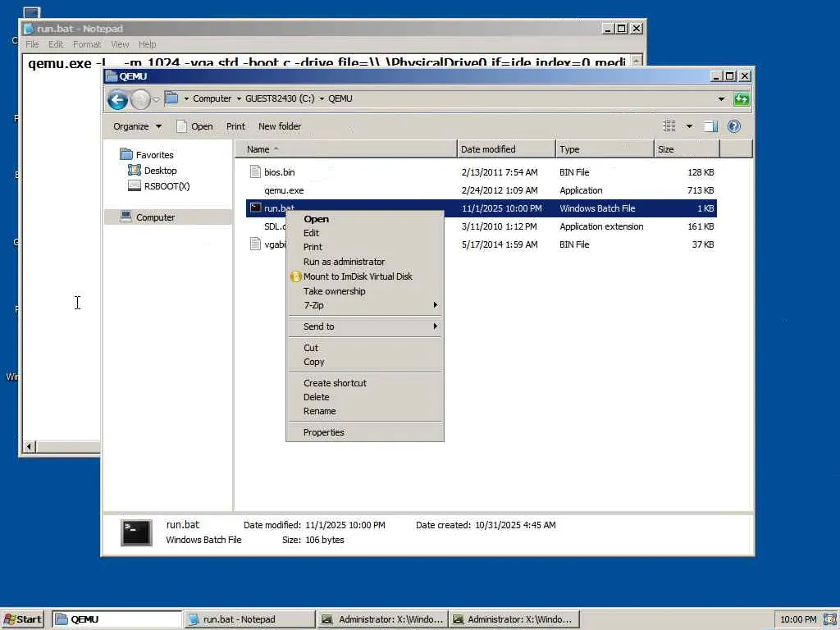
Task: Select the qemu.exe file name
Action: pyautogui.click(x=284, y=190)
